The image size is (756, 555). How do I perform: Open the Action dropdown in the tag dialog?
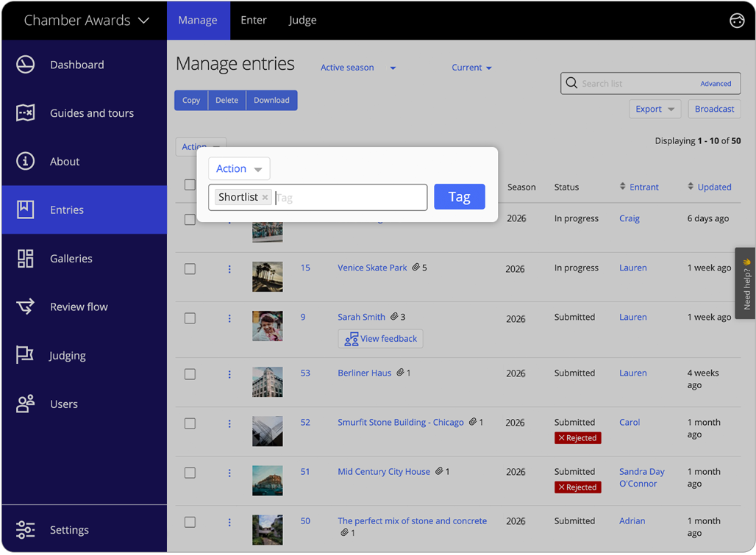(x=238, y=168)
